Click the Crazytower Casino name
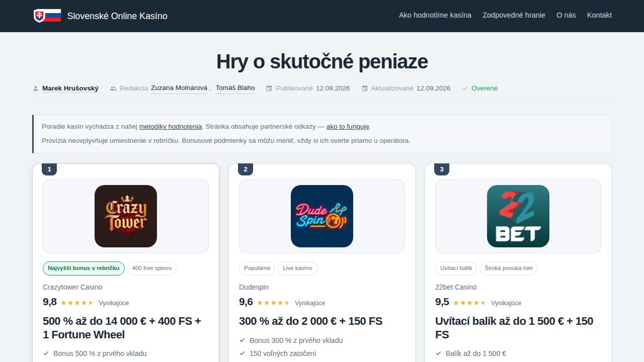Screen dimensions: 644x362 [x=72, y=287]
